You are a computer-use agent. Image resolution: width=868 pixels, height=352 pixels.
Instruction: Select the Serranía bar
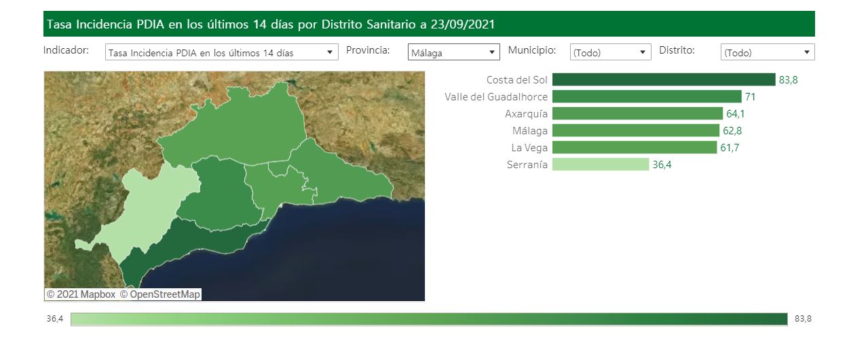[x=601, y=164]
